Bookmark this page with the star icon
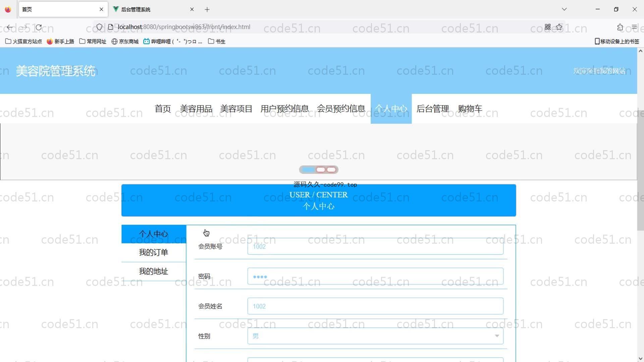This screenshot has width=644, height=362. click(x=559, y=27)
